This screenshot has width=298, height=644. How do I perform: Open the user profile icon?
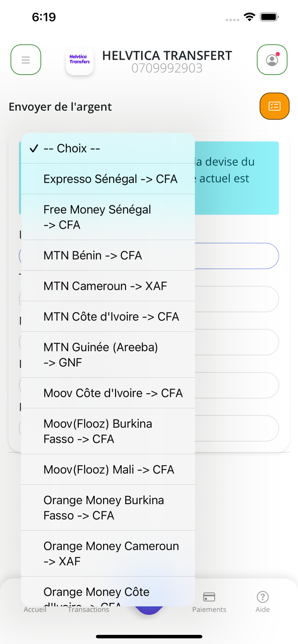click(272, 60)
